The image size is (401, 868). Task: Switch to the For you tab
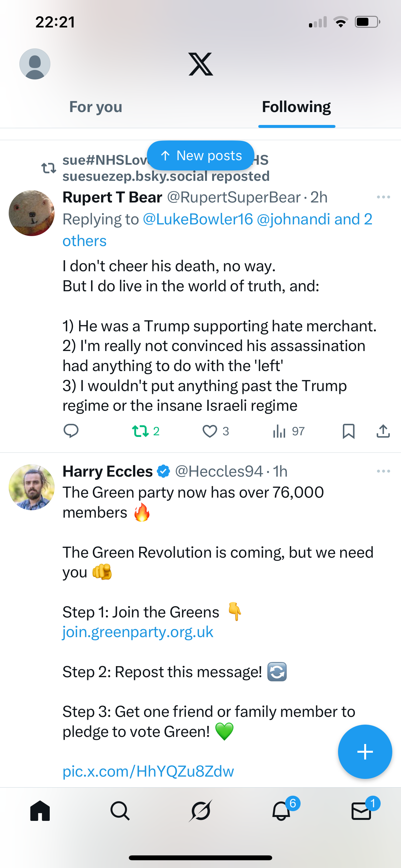96,107
